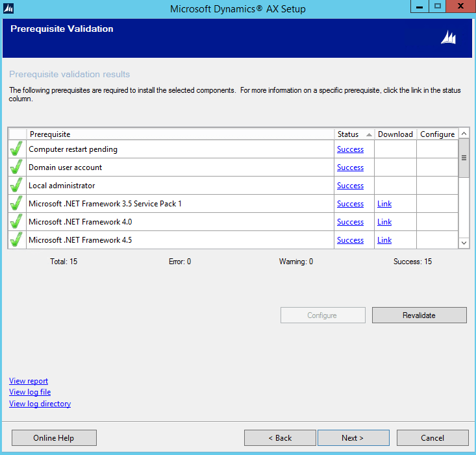Click the Configure column header
Image resolution: width=476 pixels, height=455 pixels.
coord(437,134)
